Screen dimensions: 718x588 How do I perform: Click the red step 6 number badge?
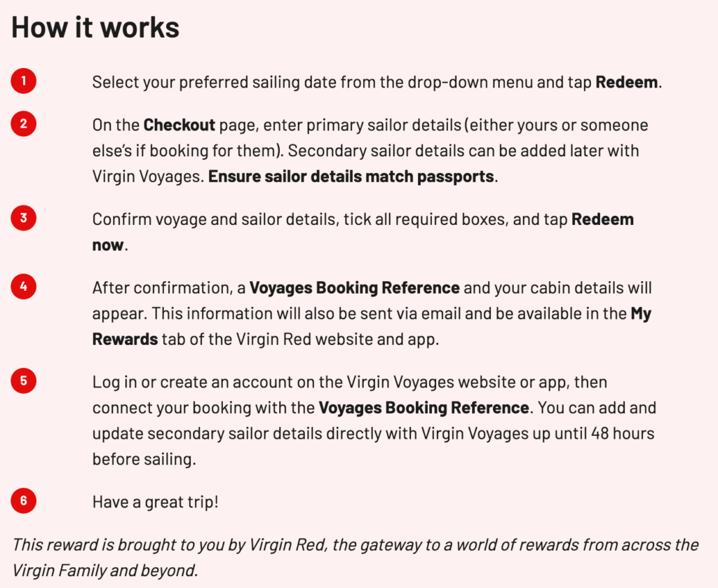tap(24, 501)
